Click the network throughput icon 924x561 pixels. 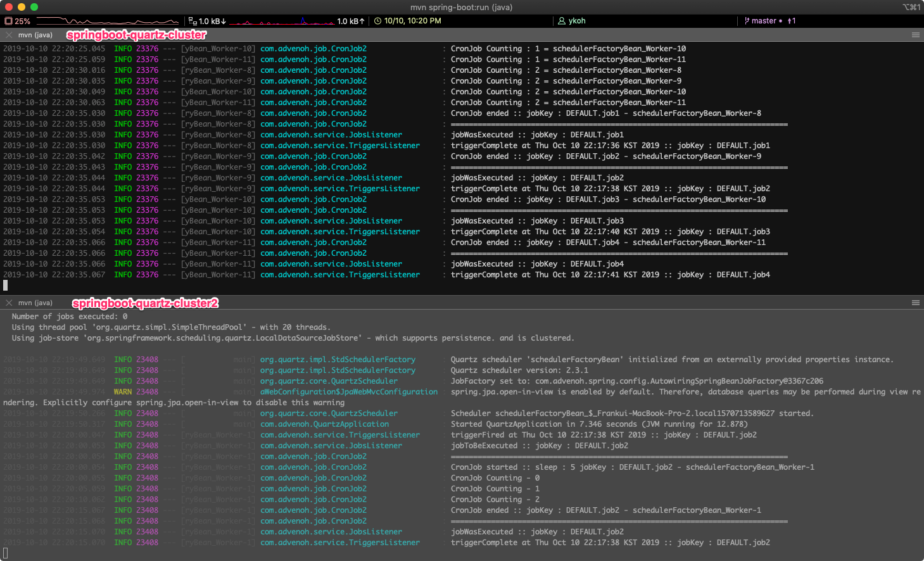click(193, 21)
